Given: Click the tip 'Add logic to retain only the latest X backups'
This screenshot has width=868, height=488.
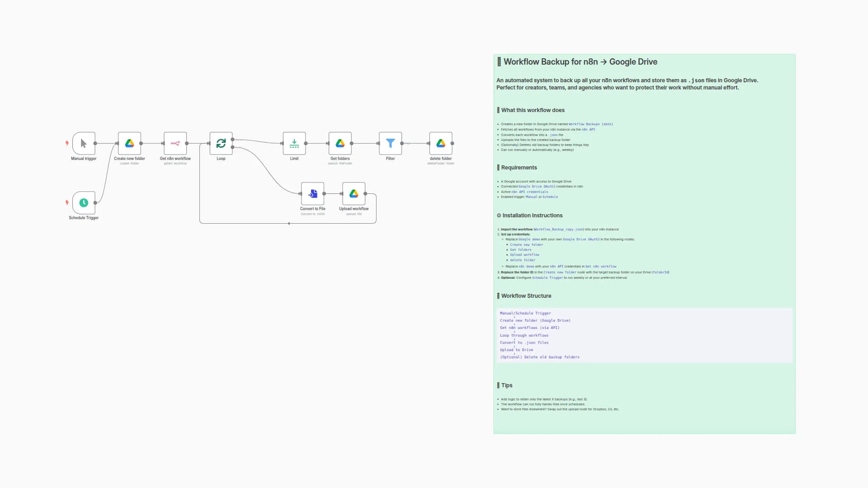Looking at the screenshot, I should 544,399.
